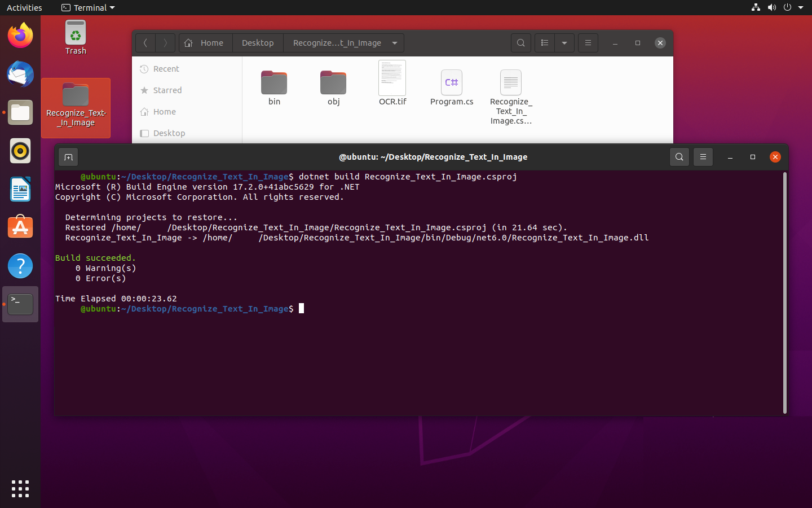This screenshot has height=508, width=812.
Task: Select the Program.cs file
Action: [x=452, y=88]
